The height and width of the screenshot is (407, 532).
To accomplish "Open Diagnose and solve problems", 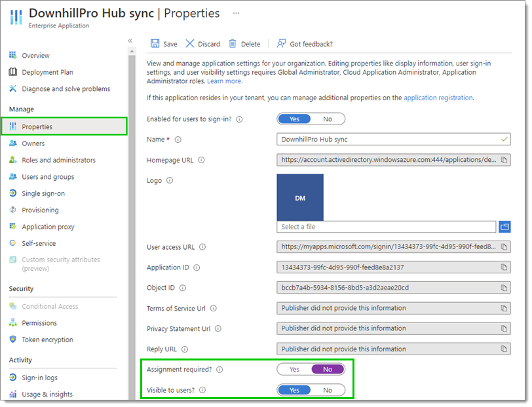I will coord(66,88).
